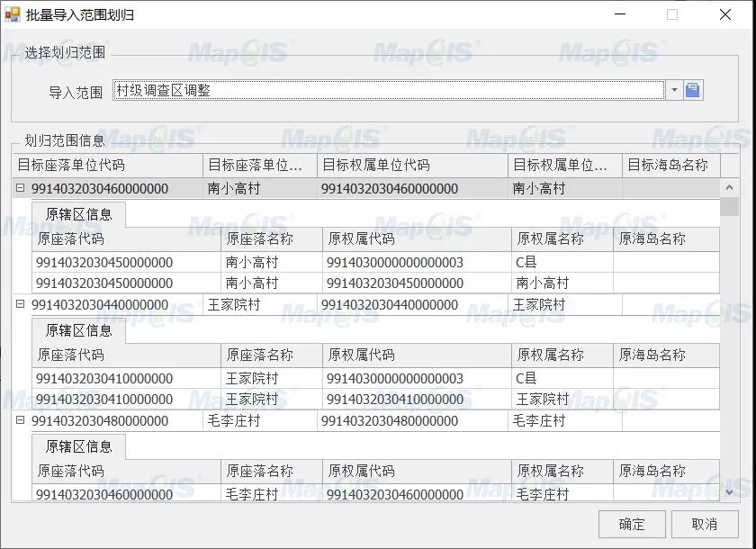Click the 目标海岛名称 column header
Image resolution: width=756 pixels, height=549 pixels.
click(668, 166)
